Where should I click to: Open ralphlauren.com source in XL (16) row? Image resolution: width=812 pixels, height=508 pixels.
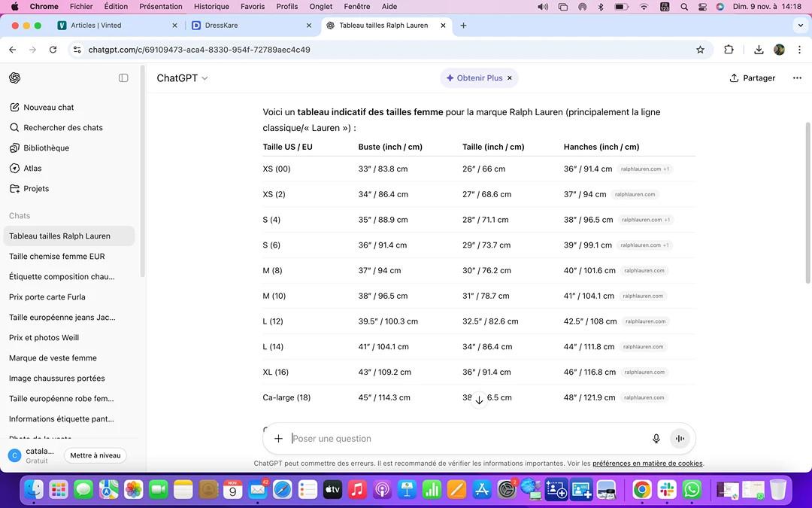tap(644, 373)
